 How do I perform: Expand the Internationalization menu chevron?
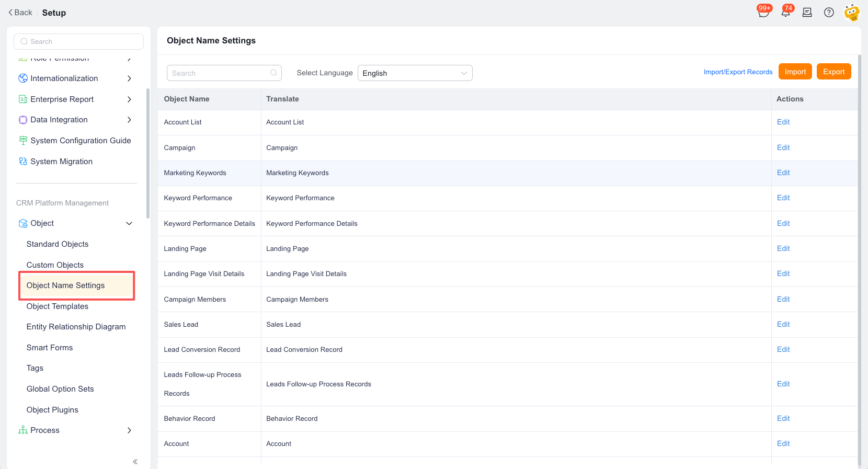coord(129,78)
